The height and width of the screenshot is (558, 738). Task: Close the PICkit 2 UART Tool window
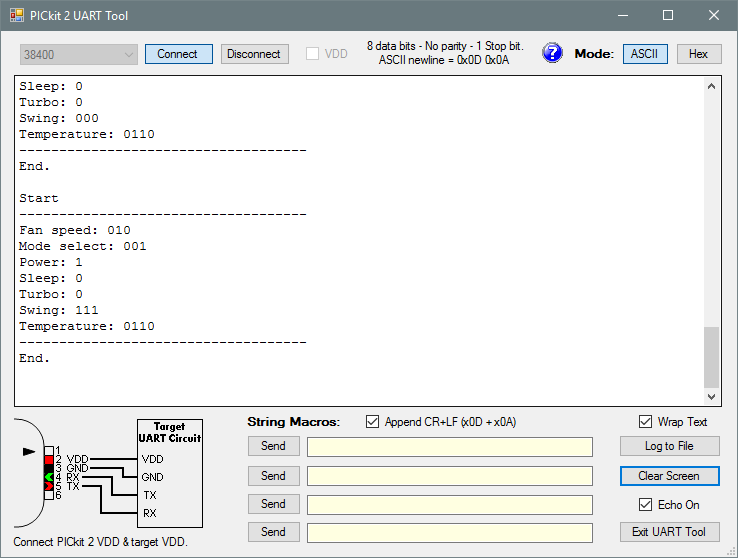(714, 16)
